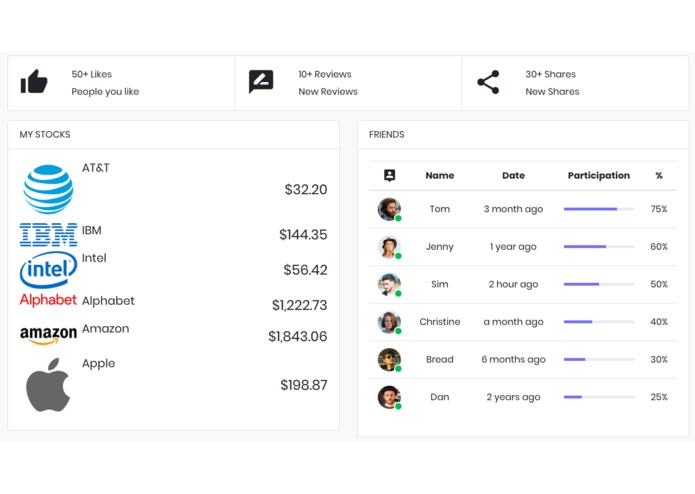695x494 pixels.
Task: Click the thumbs-up Likes icon
Action: pyautogui.click(x=34, y=82)
